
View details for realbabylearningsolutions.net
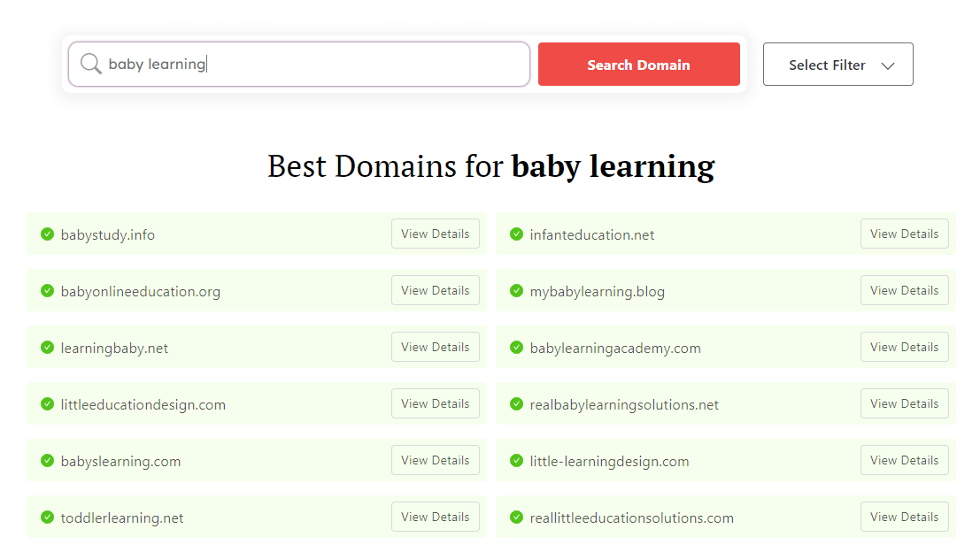click(904, 404)
